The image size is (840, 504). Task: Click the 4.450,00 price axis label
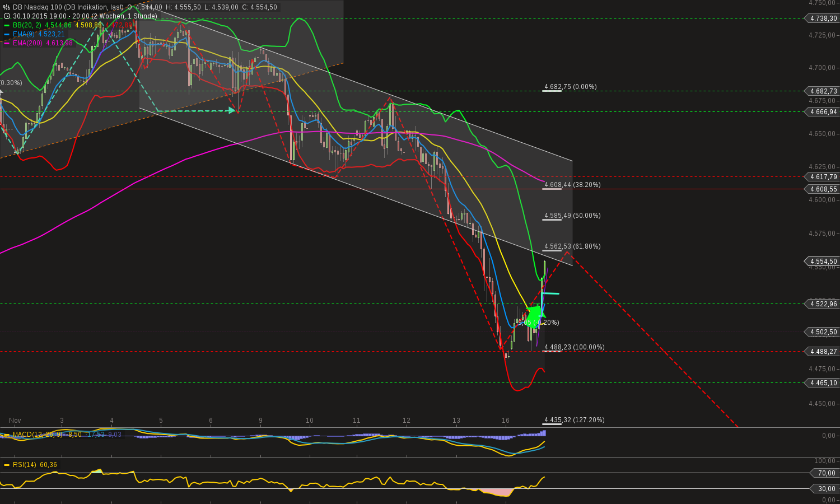(x=822, y=404)
